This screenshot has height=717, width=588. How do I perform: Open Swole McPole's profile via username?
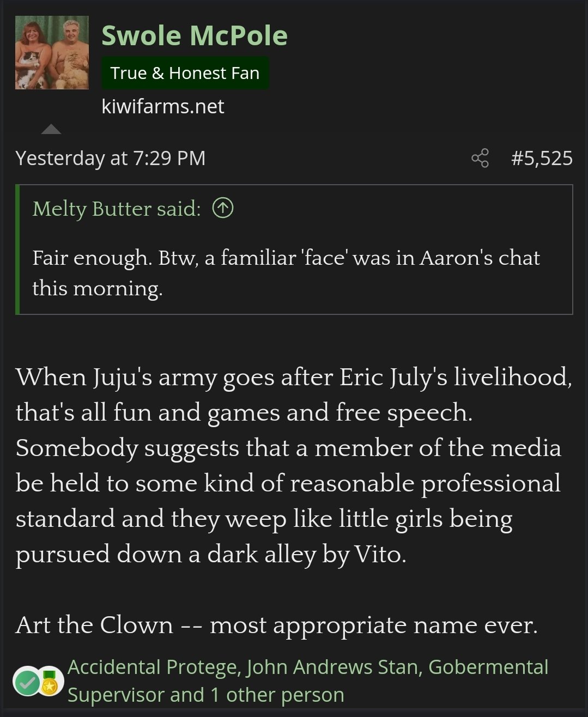(194, 35)
